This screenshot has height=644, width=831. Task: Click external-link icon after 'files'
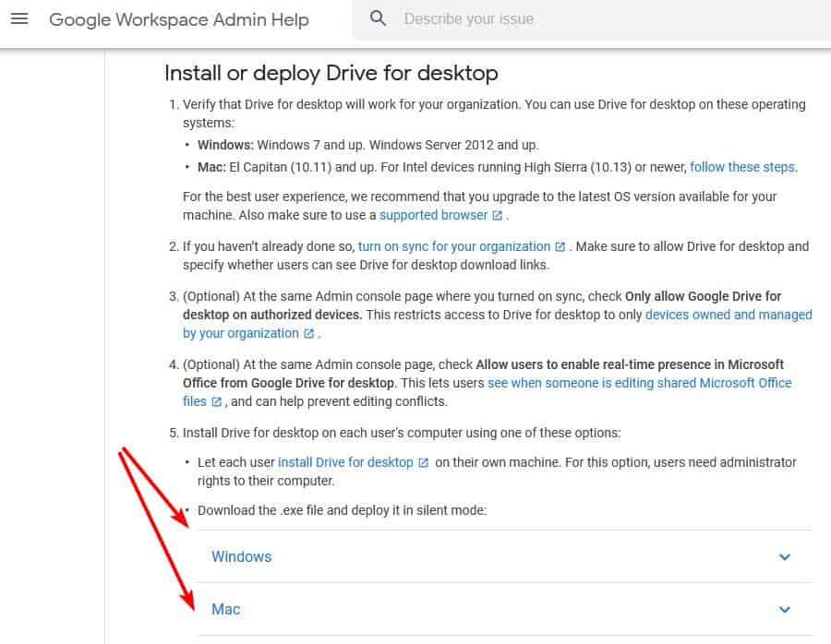pos(216,402)
